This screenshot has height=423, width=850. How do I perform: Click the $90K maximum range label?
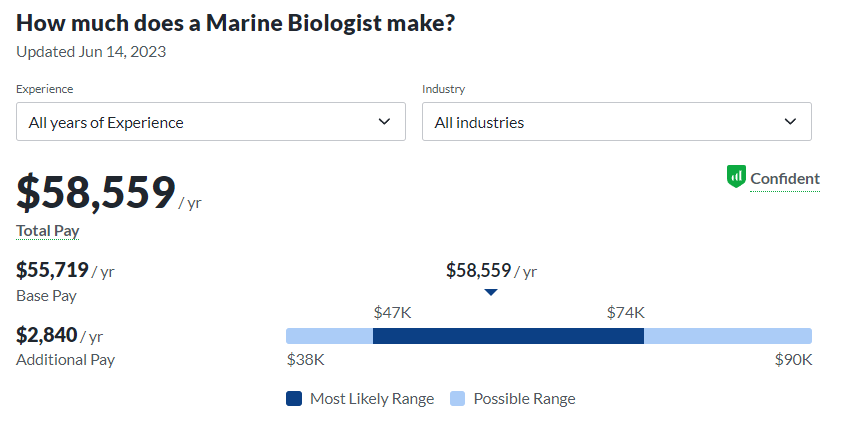point(793,359)
